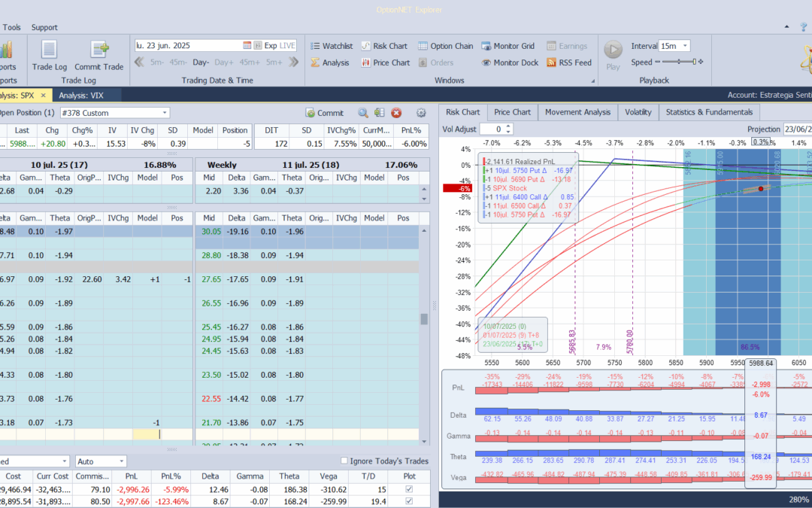Step forward one day with Day+

coord(224,62)
